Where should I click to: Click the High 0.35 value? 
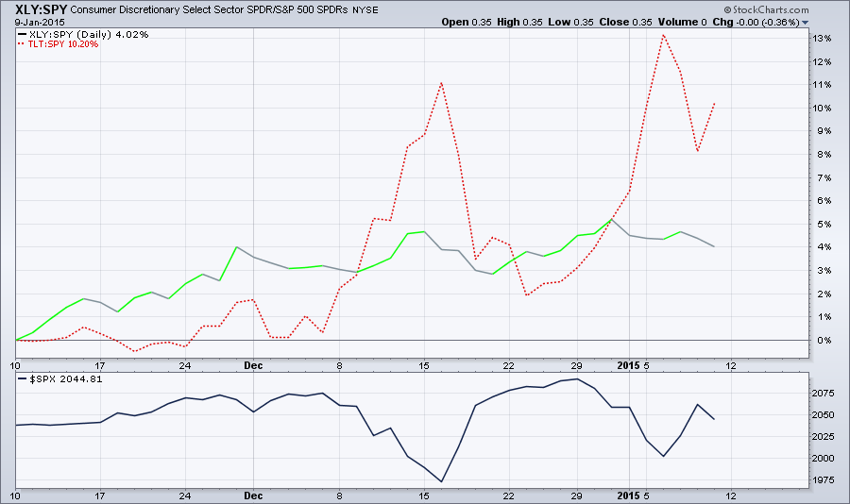[519, 23]
